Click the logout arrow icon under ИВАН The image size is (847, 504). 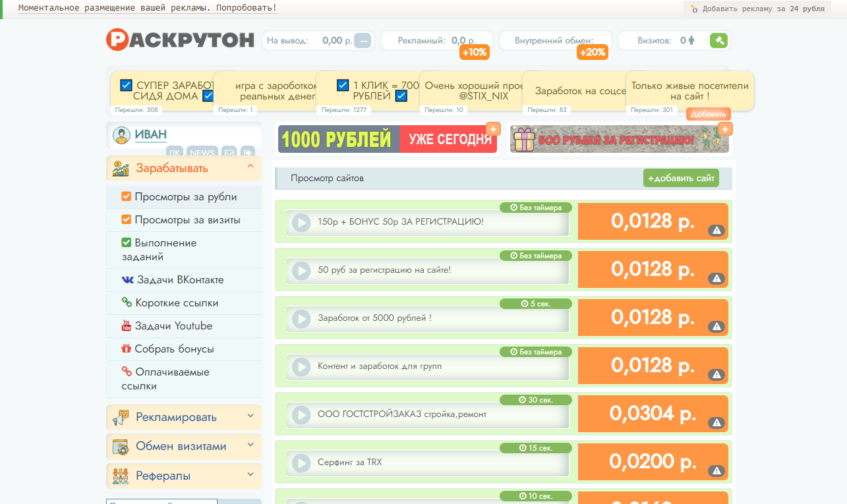[248, 153]
